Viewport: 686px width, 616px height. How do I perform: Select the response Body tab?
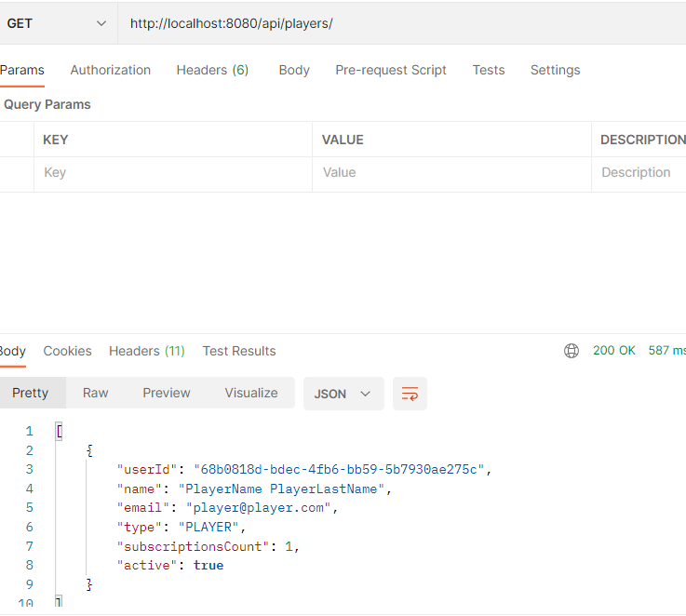[x=13, y=351]
